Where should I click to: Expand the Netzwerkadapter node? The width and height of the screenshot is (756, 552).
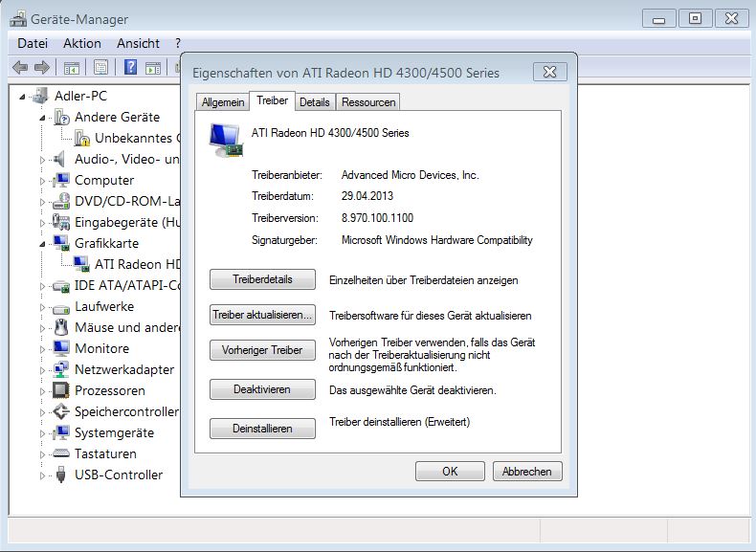[42, 370]
